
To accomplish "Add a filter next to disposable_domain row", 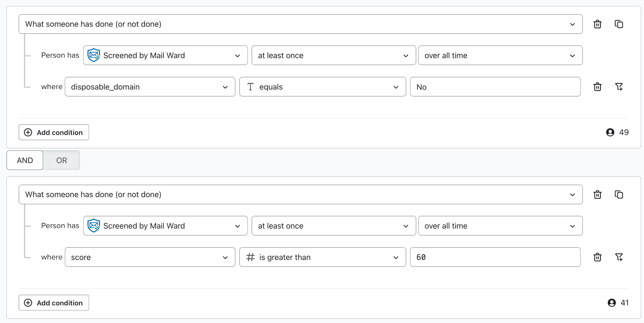I will pyautogui.click(x=619, y=87).
